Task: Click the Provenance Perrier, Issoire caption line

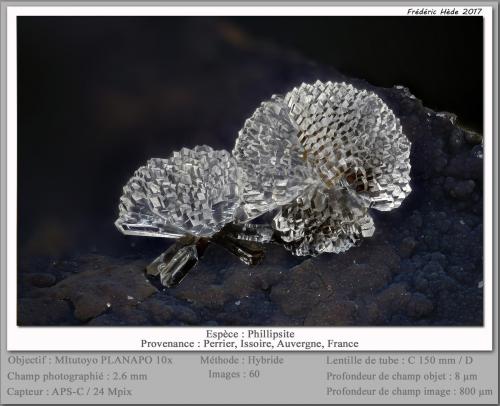Action: (x=250, y=344)
